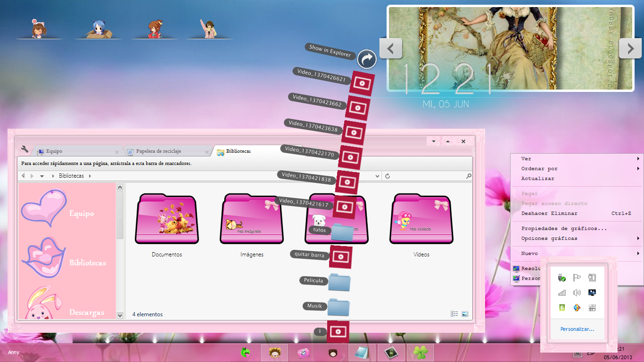Open the volume speaker icon in tray popup
Screen dimensions: 644x362
(576, 292)
